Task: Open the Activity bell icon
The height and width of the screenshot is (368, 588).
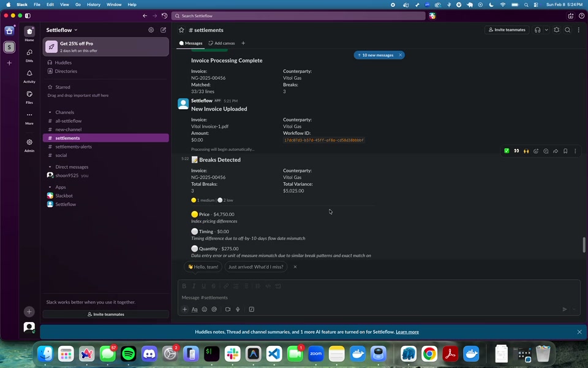Action: (29, 74)
